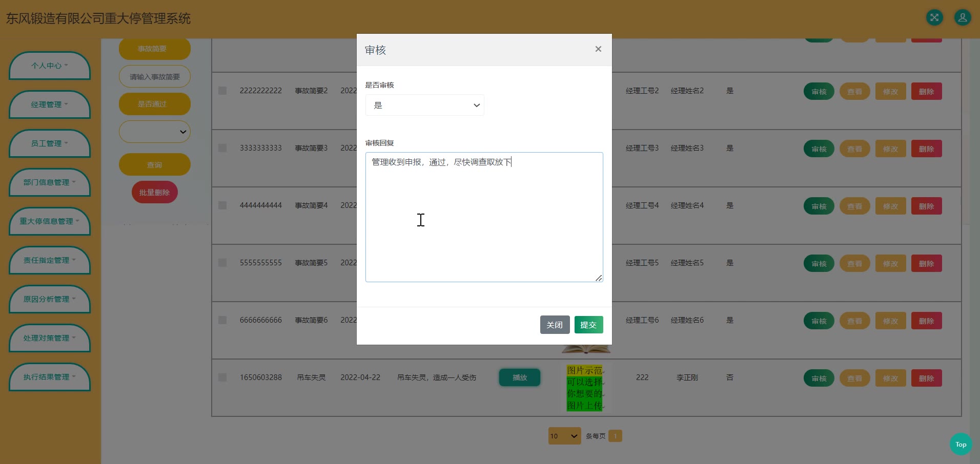Close the 审核 dialog with X
The width and height of the screenshot is (980, 464).
598,49
